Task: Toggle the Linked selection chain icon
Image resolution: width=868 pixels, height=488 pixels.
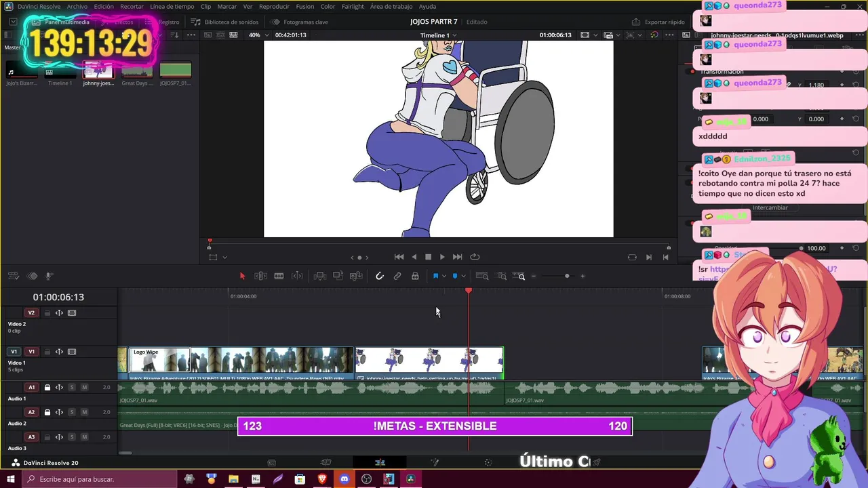Action: pos(397,276)
